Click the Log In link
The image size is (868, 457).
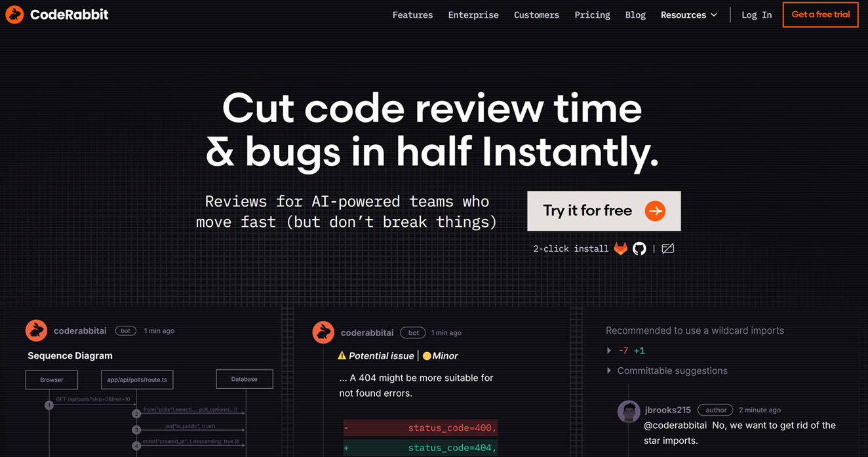coord(756,14)
